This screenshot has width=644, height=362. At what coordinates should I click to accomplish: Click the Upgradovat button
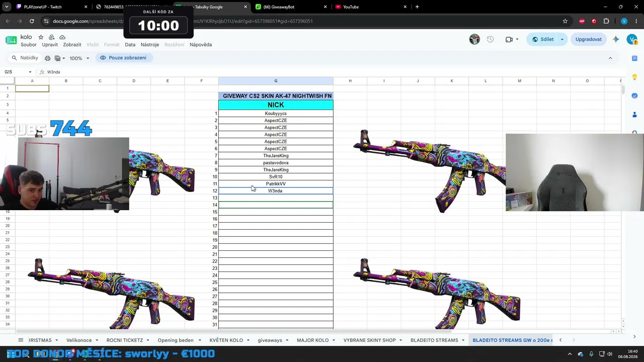(x=588, y=39)
